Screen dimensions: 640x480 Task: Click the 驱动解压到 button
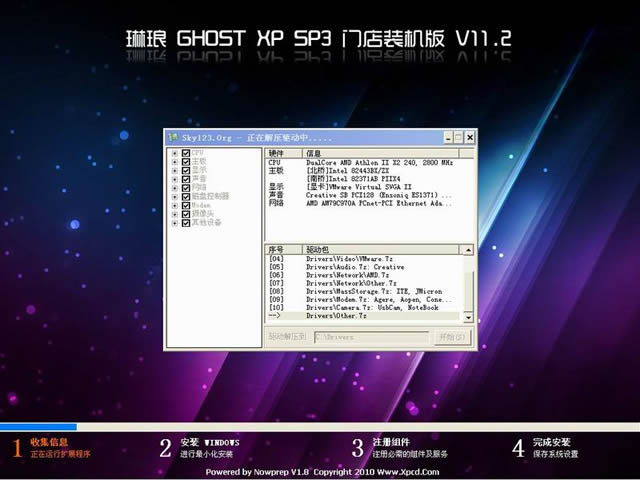(x=287, y=337)
